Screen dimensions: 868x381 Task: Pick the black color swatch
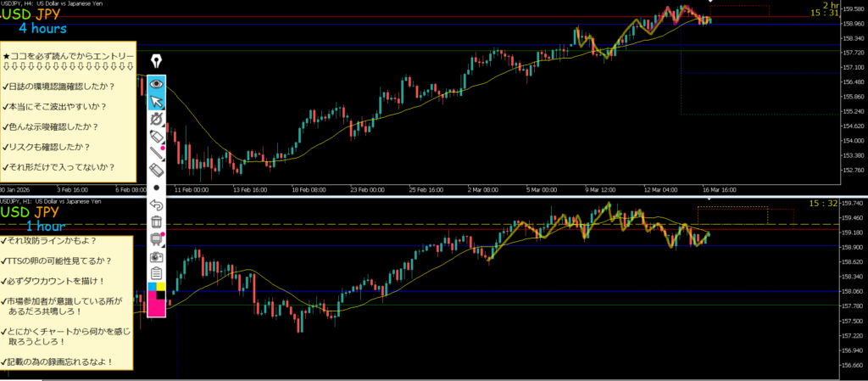(161, 298)
